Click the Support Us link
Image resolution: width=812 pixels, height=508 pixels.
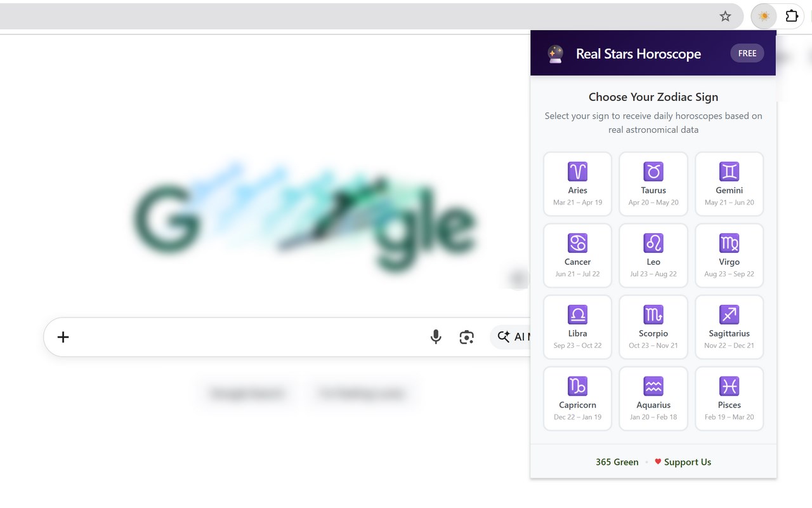(683, 462)
